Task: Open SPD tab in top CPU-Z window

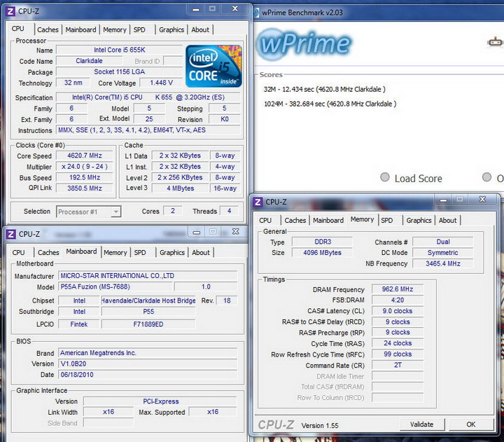Action: pos(139,30)
